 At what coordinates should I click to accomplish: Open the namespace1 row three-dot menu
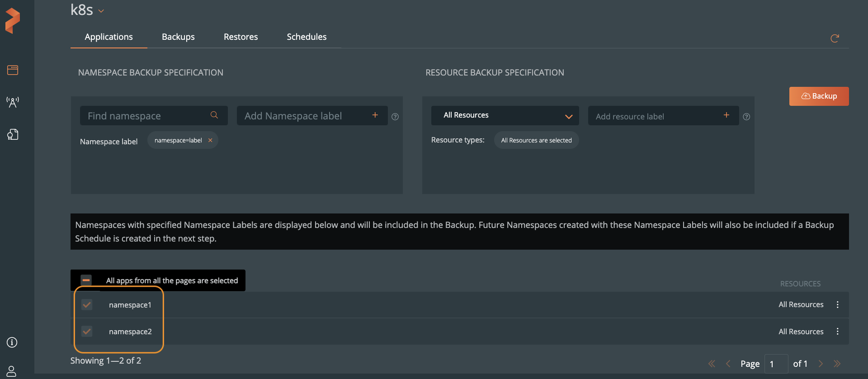(837, 305)
